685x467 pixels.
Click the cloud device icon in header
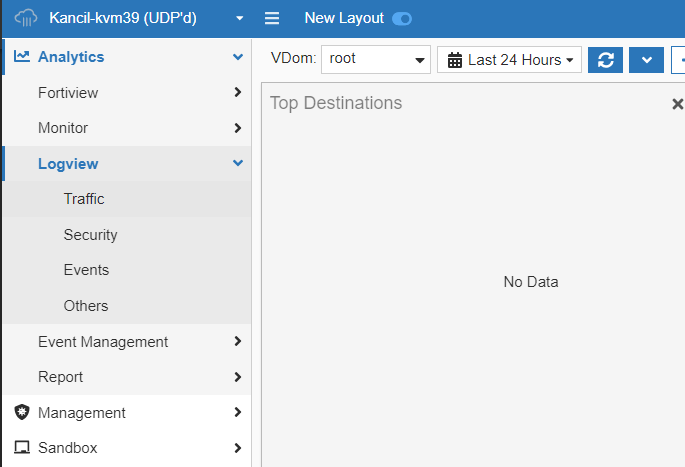26,18
